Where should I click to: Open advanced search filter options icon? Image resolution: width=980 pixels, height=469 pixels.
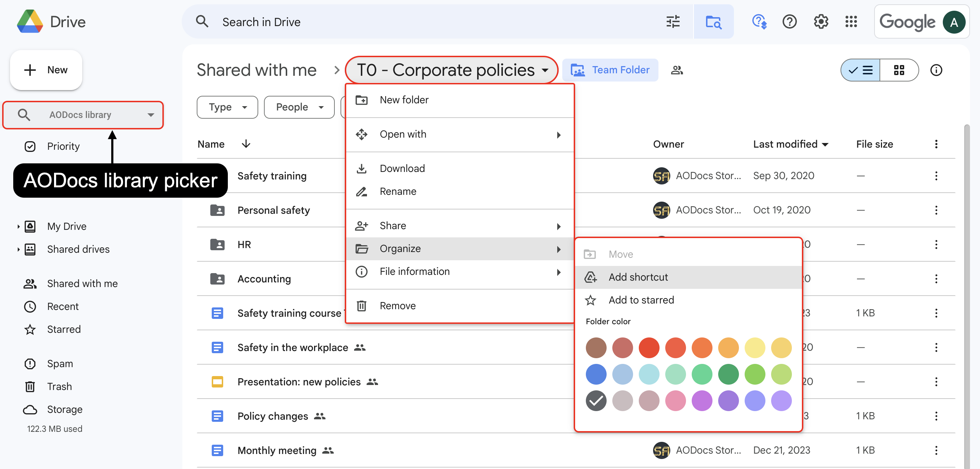673,22
